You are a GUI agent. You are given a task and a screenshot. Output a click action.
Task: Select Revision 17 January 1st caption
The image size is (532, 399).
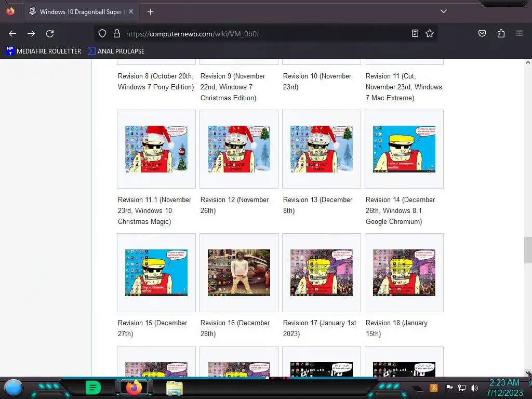click(x=320, y=328)
